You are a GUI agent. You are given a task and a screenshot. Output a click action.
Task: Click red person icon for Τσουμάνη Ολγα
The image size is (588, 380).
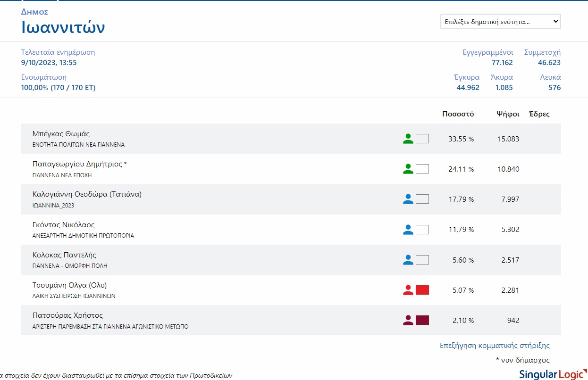[x=408, y=290]
